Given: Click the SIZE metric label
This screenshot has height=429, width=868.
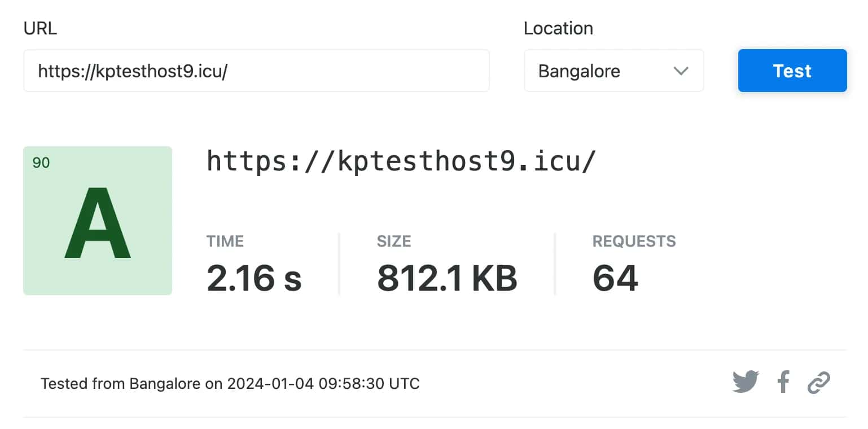Looking at the screenshot, I should click(394, 242).
